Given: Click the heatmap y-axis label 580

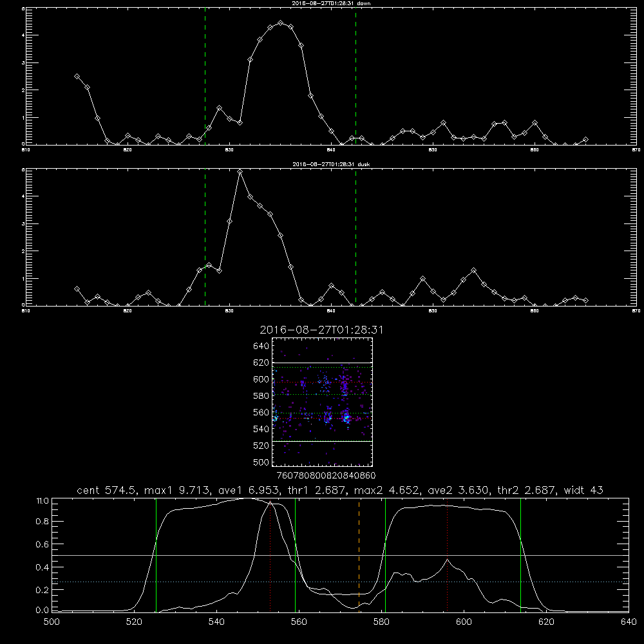Looking at the screenshot, I should pyautogui.click(x=261, y=396).
